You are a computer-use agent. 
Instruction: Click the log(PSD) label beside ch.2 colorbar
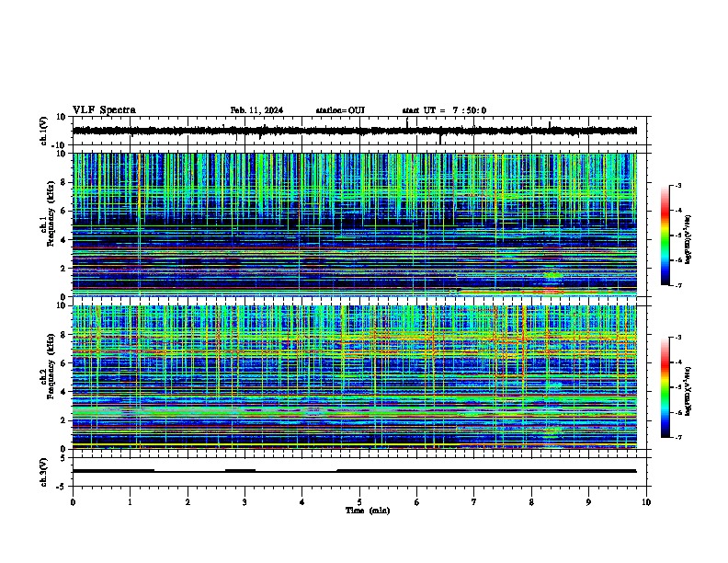coord(688,392)
